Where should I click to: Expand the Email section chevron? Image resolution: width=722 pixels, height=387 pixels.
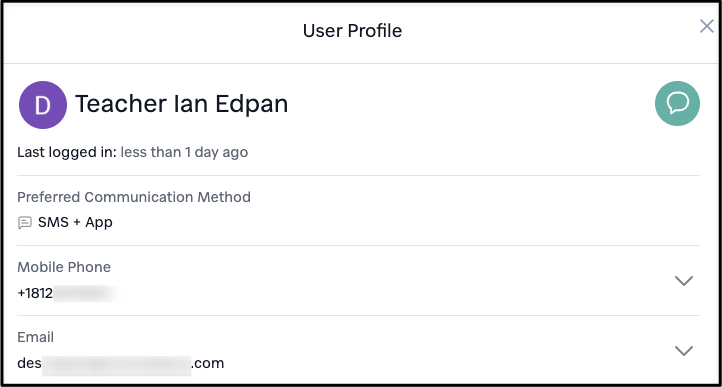(x=684, y=351)
